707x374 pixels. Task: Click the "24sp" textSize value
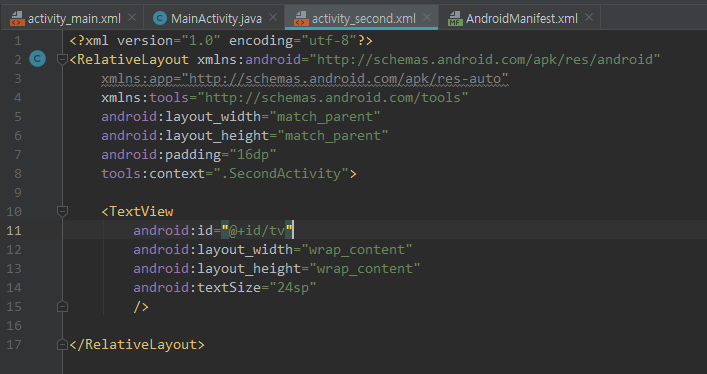[x=293, y=287]
